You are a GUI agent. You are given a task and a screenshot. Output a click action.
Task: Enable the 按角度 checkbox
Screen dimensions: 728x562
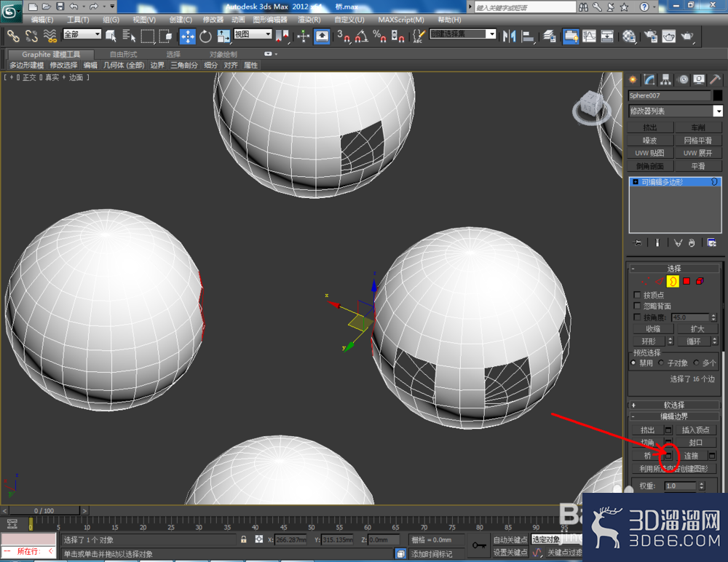tap(637, 317)
